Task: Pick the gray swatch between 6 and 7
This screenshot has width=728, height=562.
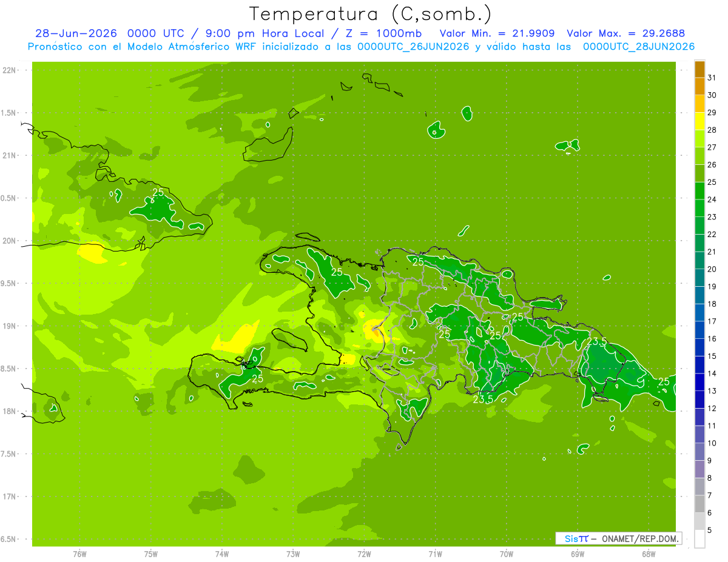Action: (699, 504)
